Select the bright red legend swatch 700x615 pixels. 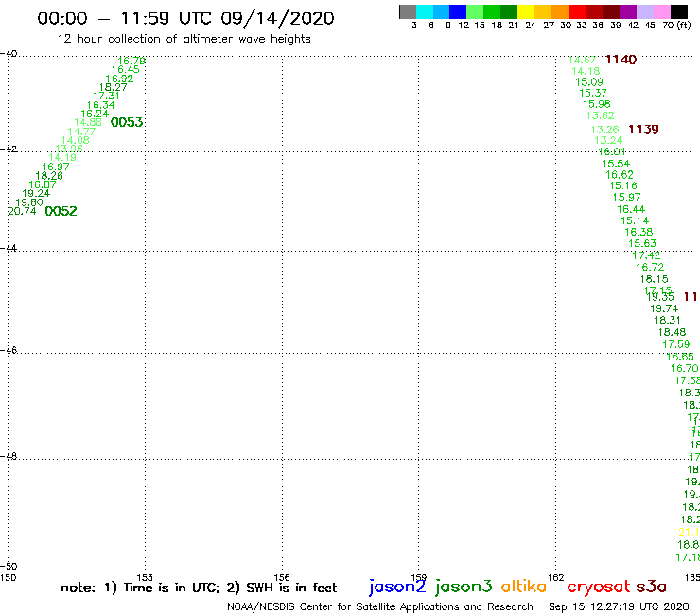pyautogui.click(x=576, y=11)
